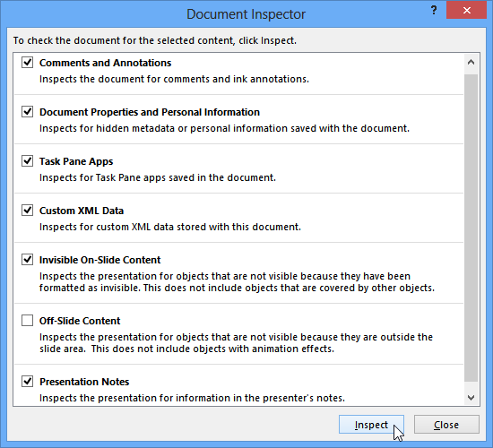Select 'Document Properties and Personal Information' label

pyautogui.click(x=150, y=112)
